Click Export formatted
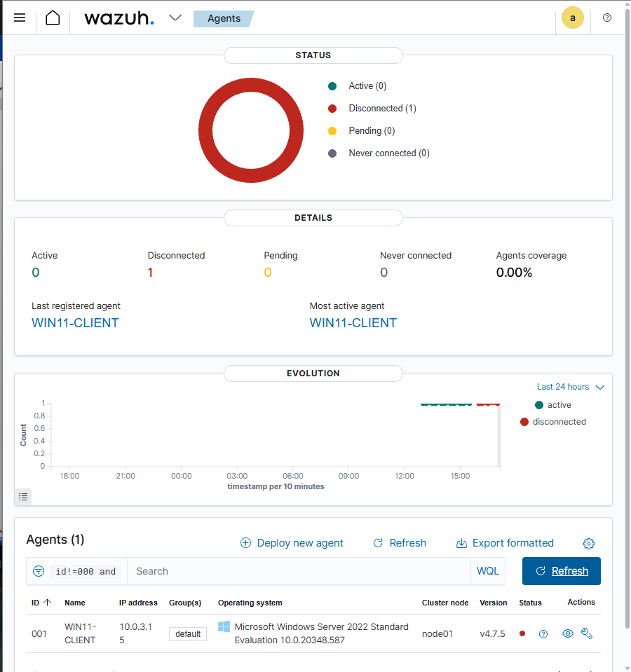This screenshot has width=631, height=672. point(505,543)
